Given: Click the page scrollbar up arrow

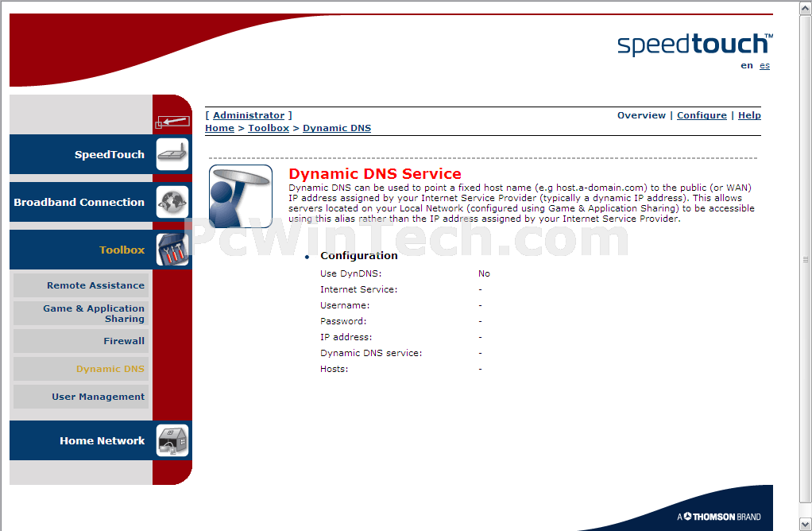Looking at the screenshot, I should pos(806,8).
